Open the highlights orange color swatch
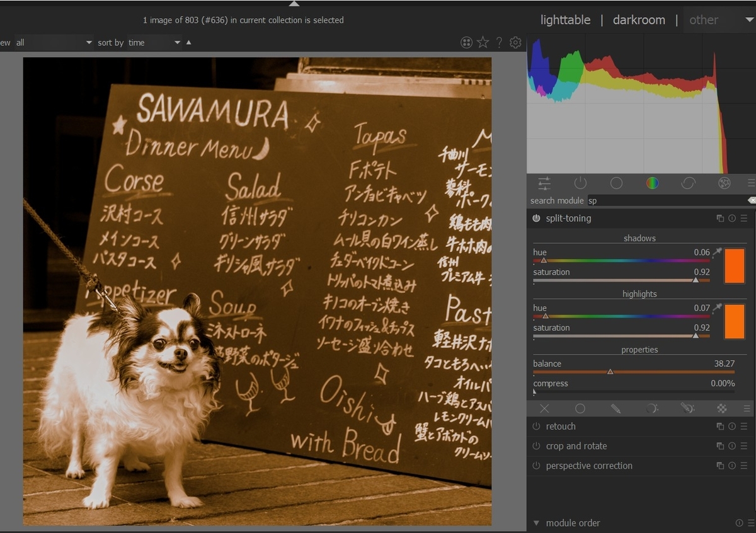 point(735,321)
